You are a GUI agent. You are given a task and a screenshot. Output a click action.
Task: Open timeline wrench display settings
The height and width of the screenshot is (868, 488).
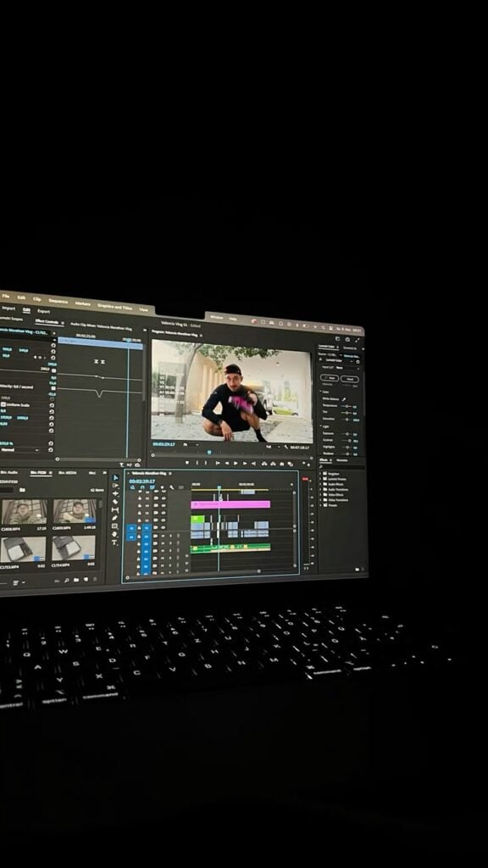[x=171, y=487]
